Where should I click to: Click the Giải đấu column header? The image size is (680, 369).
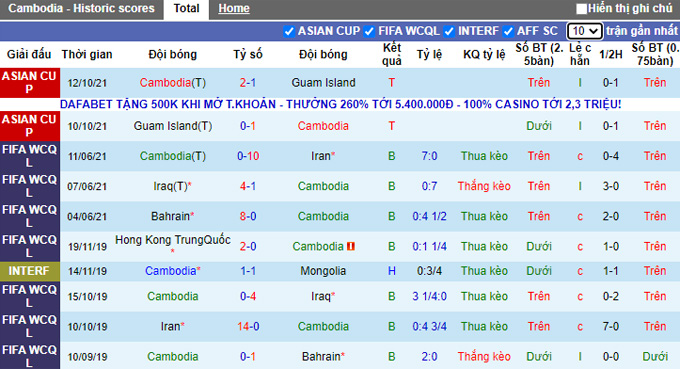coord(29,55)
